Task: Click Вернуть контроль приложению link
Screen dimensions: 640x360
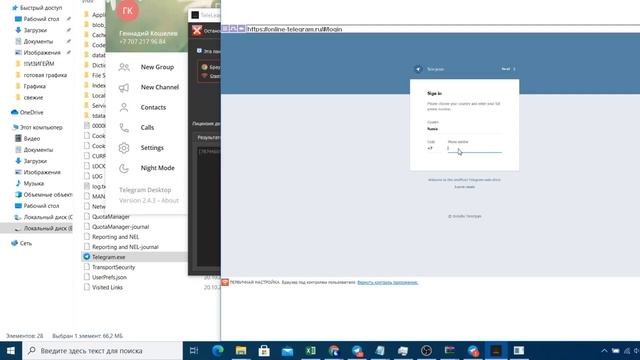Action: [387, 282]
